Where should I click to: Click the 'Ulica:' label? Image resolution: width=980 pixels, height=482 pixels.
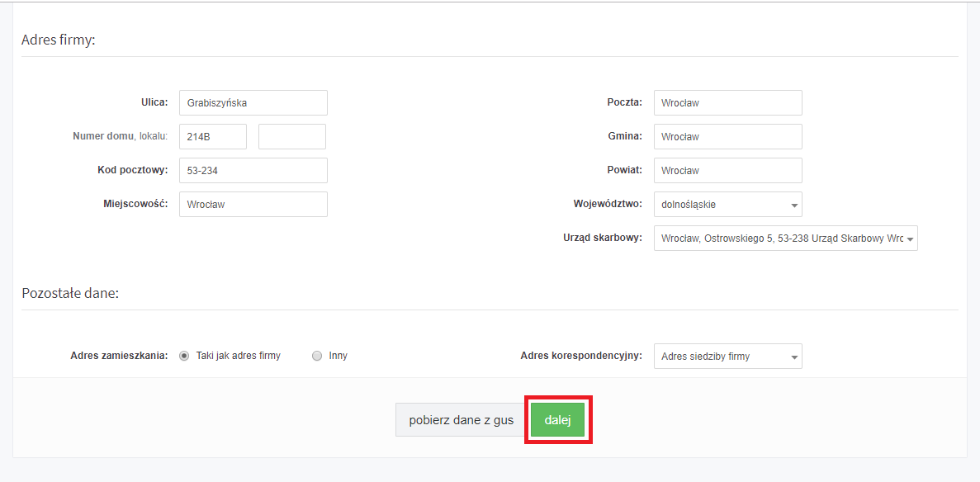click(154, 102)
